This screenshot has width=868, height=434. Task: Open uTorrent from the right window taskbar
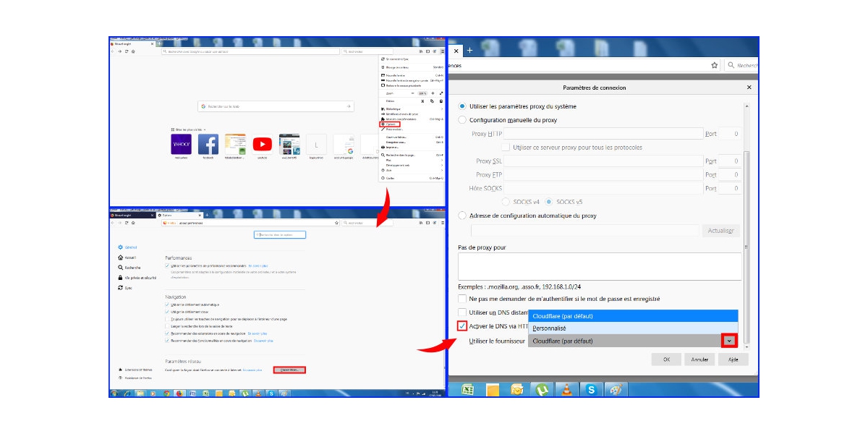pyautogui.click(x=541, y=389)
